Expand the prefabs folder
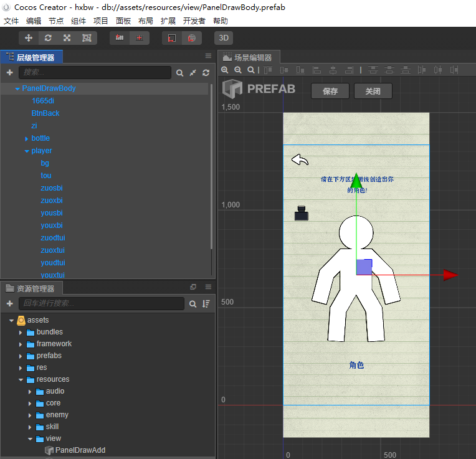 [21, 356]
